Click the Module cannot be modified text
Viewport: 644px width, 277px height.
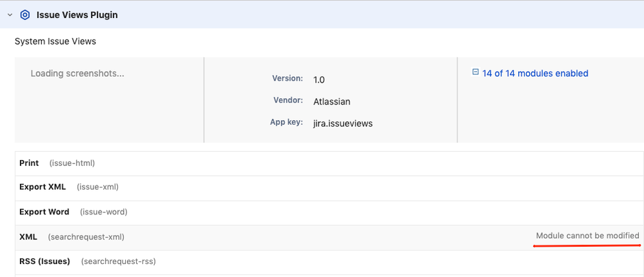[x=588, y=236]
